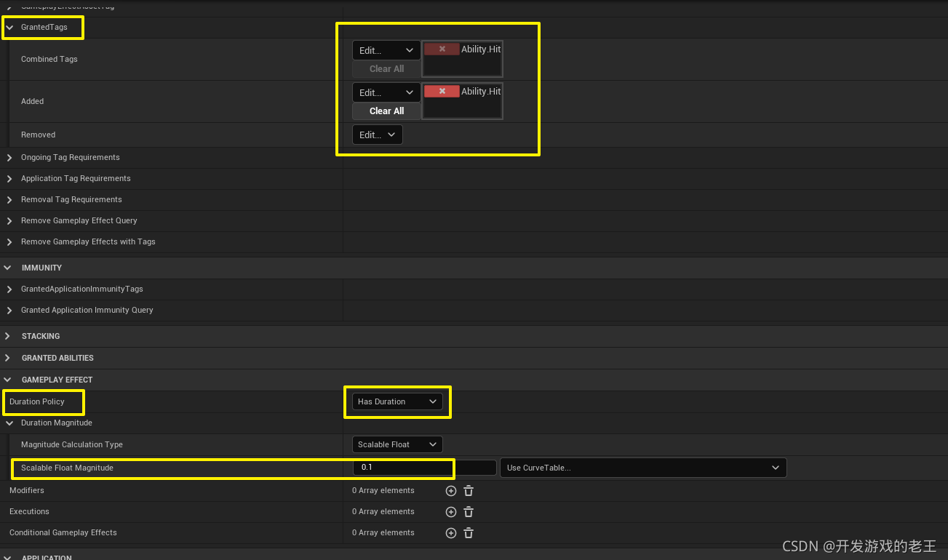948x560 pixels.
Task: Expand Remove Gameplay Effects with Tags
Action: click(x=9, y=241)
